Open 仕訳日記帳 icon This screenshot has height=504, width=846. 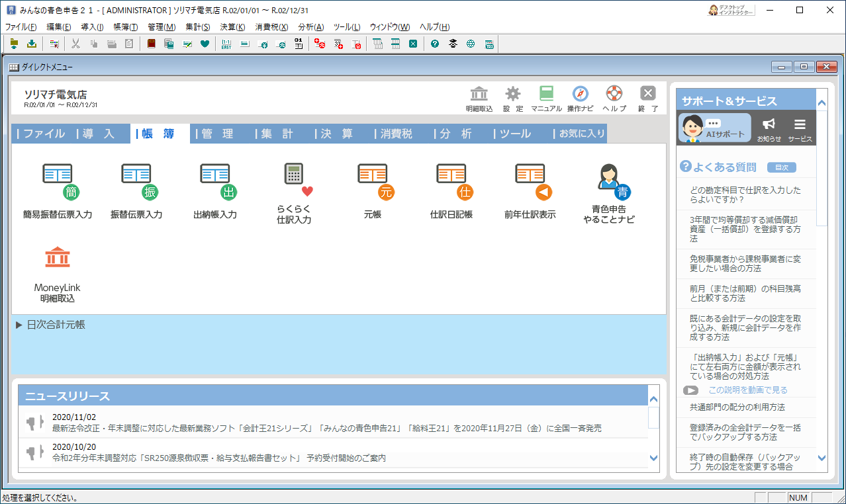click(x=451, y=191)
